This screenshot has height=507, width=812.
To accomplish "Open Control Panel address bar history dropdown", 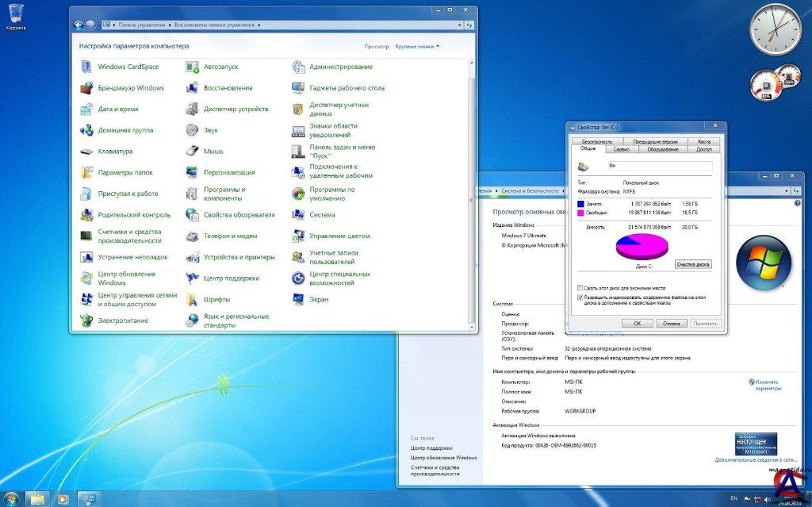I will [x=459, y=25].
